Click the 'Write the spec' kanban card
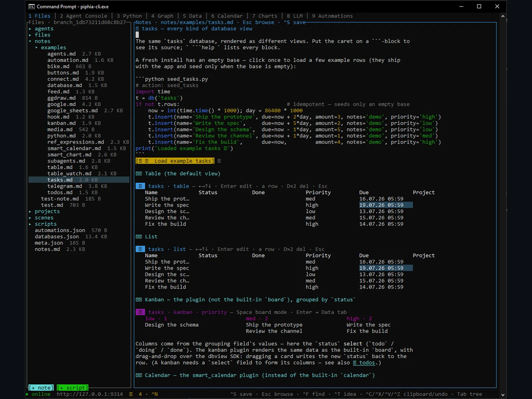Screen dimensions: 532x399 click(369, 325)
